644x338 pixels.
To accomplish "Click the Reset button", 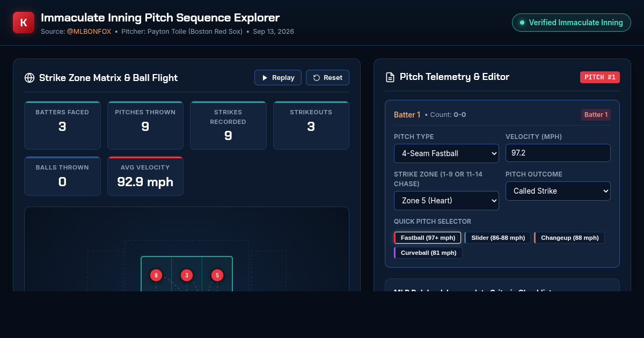I will pyautogui.click(x=327, y=78).
